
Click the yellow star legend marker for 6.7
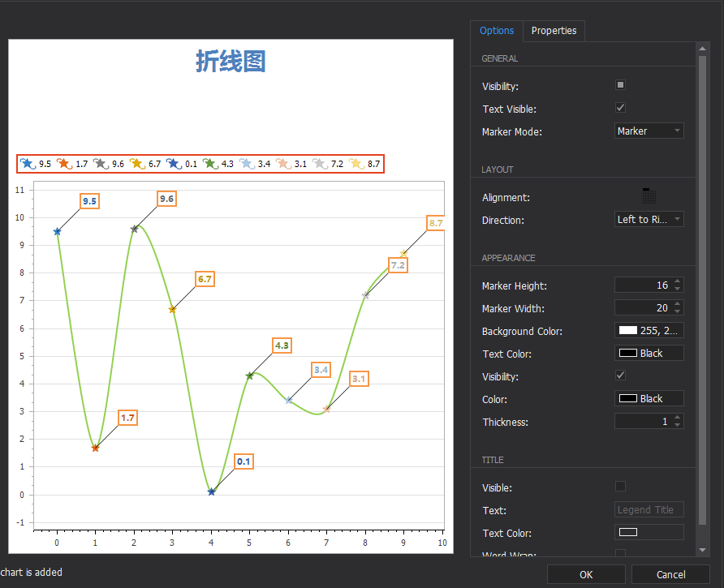pos(138,163)
